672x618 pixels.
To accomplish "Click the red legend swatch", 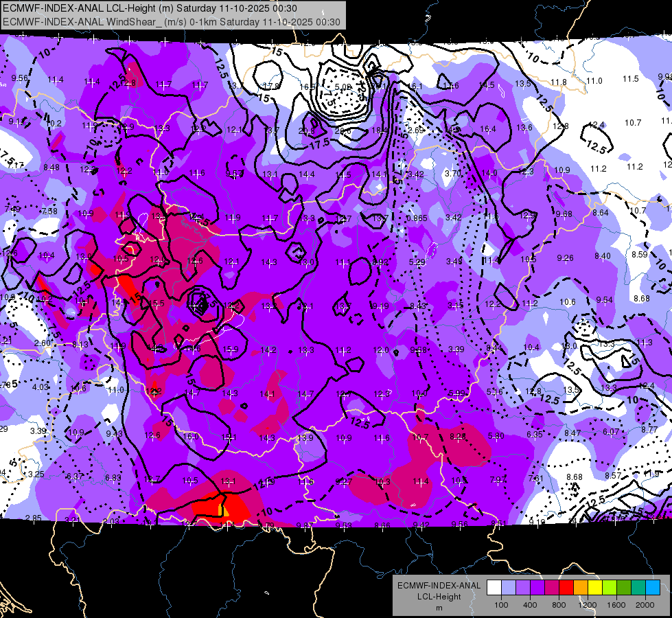I will pyautogui.click(x=566, y=588).
